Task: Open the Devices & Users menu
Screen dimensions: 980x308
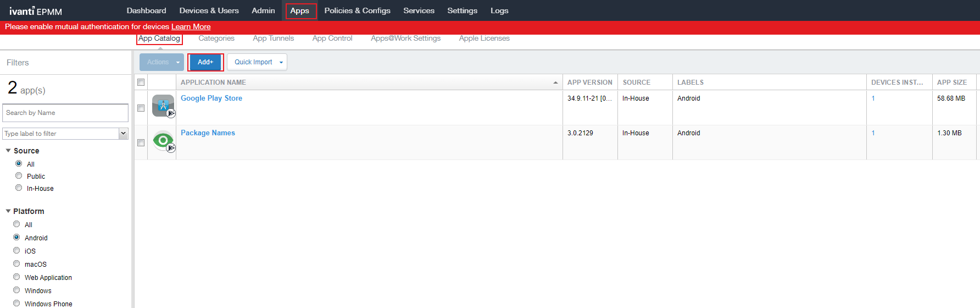Action: pos(209,10)
